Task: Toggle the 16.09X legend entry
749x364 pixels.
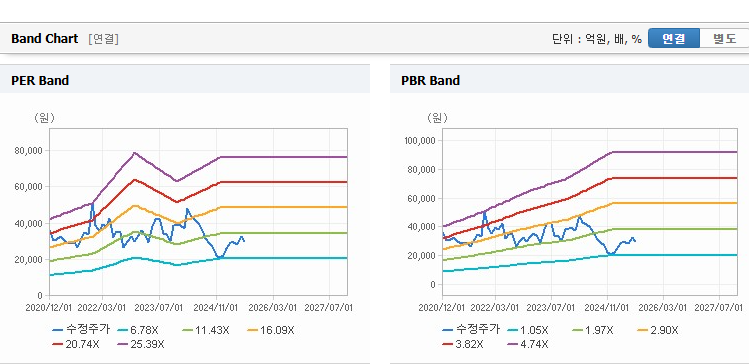Action: (271, 330)
